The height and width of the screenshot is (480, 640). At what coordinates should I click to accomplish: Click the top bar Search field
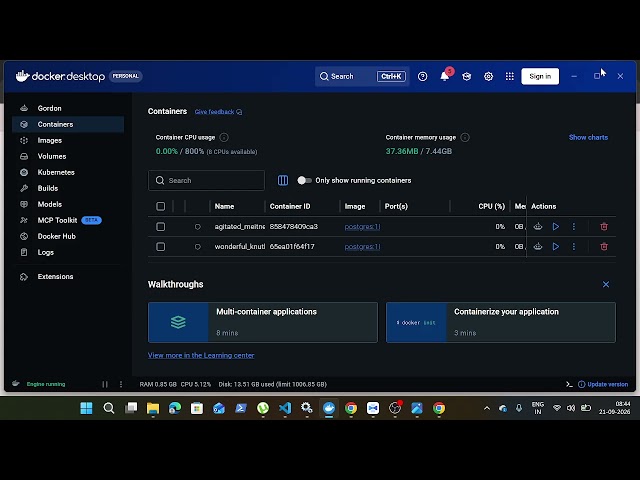coord(362,76)
